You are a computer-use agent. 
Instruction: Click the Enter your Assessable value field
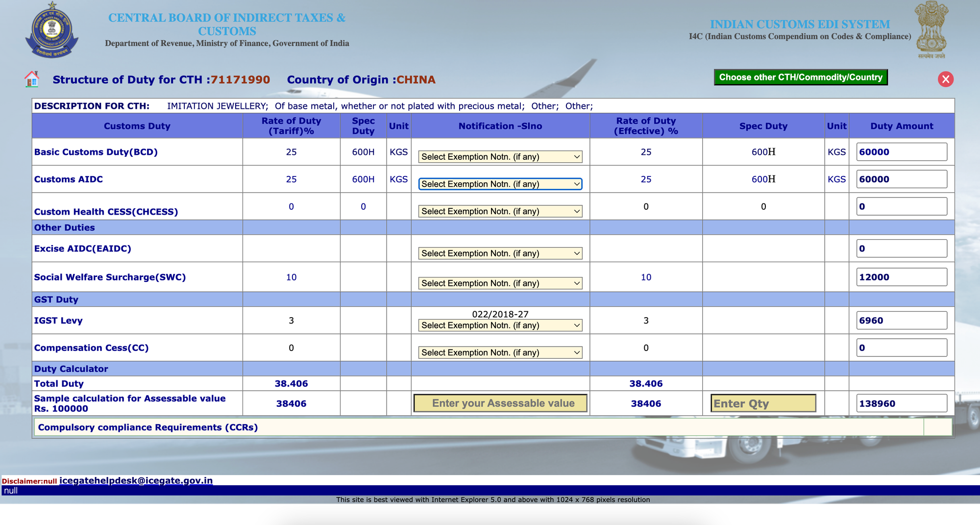point(500,403)
